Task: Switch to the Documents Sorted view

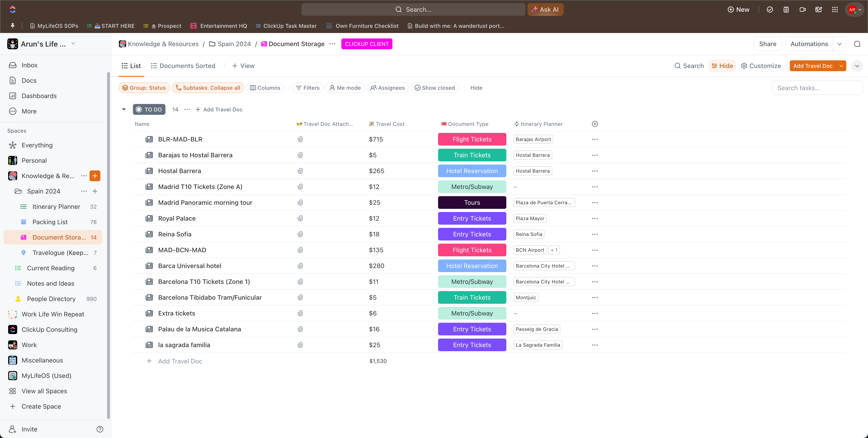Action: 187,66
